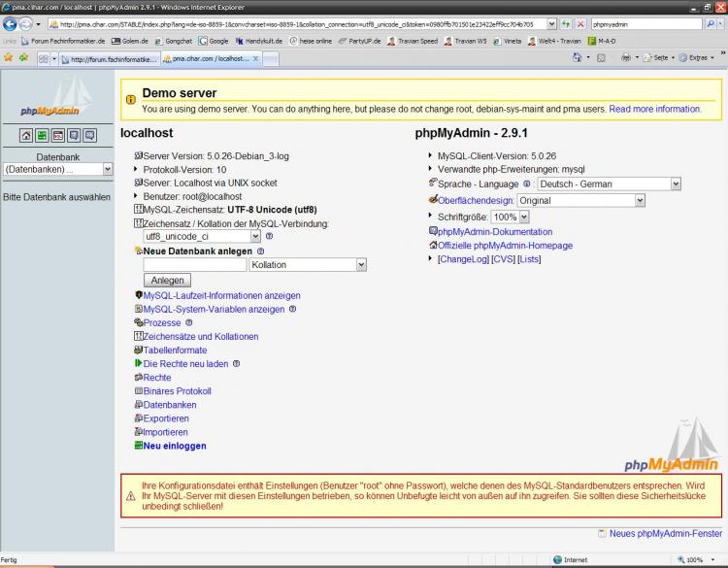Click help icon next to MySQL-System-Variablen anzeigen
The image size is (728, 568).
point(292,309)
